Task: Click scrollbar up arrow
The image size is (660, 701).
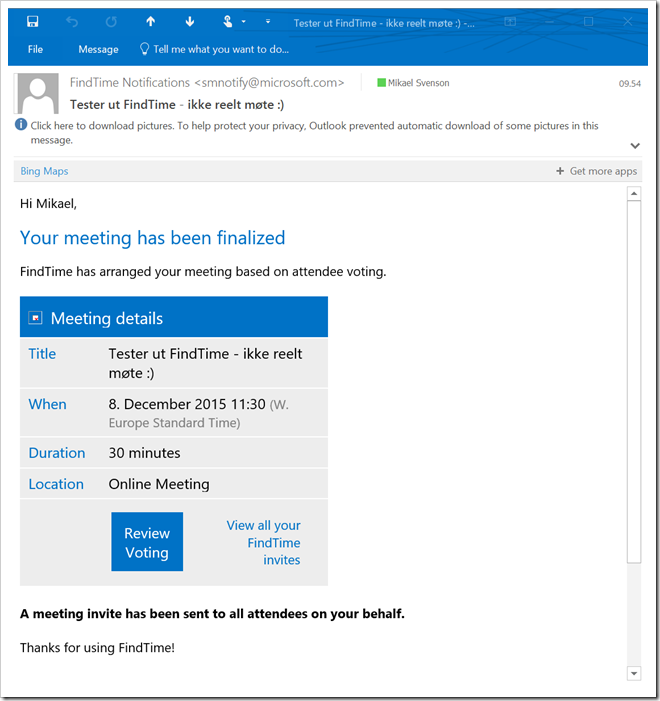Action: 634,194
